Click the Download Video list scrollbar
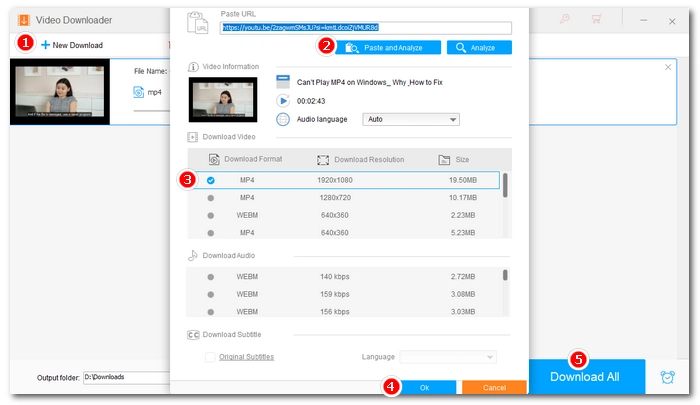Image resolution: width=700 pixels, height=405 pixels. tap(505, 186)
